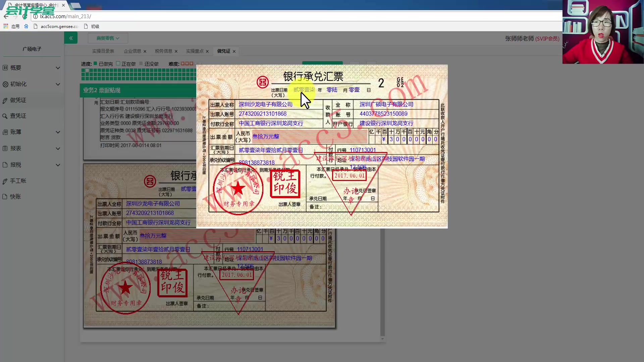The width and height of the screenshot is (644, 362).
Task: Close the 企业信息 tab with its x
Action: tap(145, 51)
